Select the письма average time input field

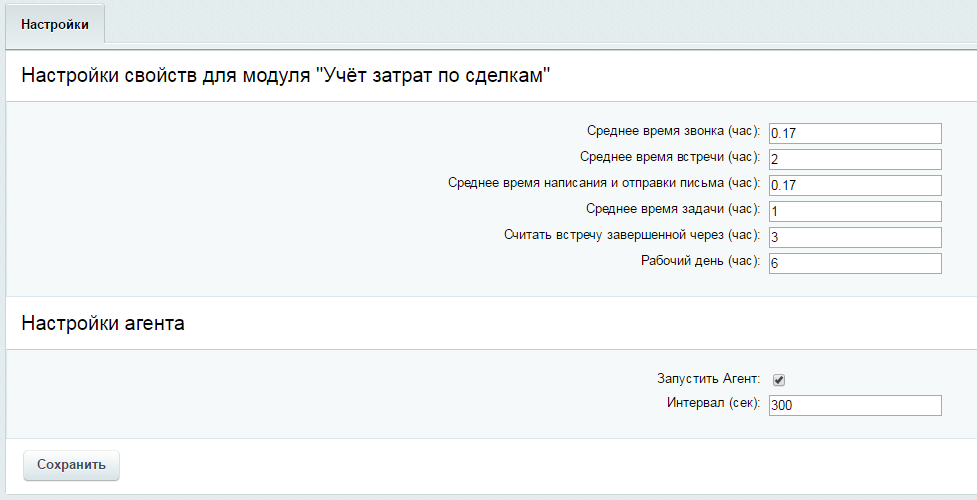[x=855, y=185]
